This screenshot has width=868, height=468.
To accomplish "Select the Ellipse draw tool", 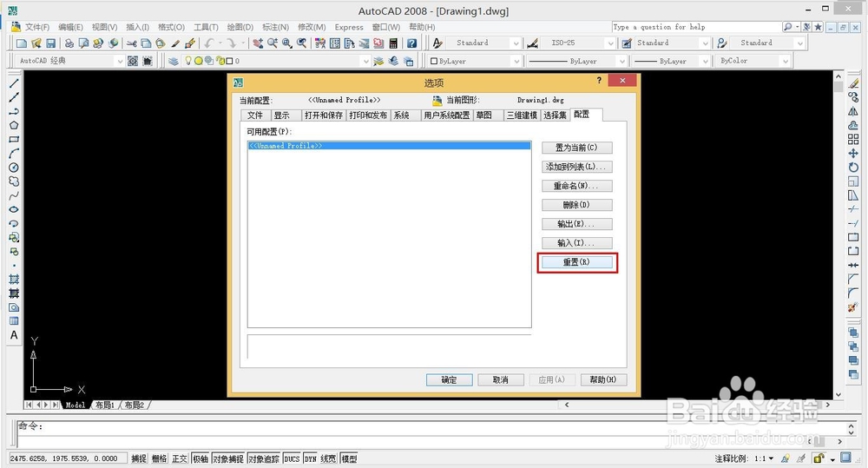I will click(14, 209).
